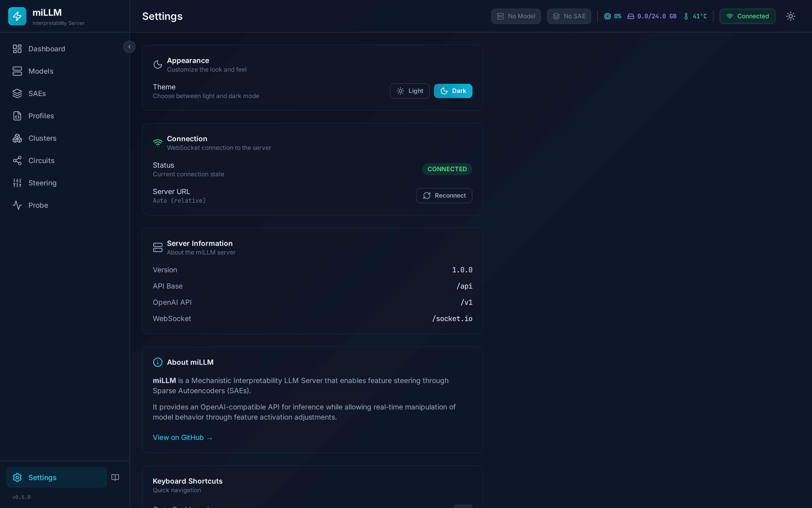Click the Settings gear icon in sidebar

[x=17, y=478]
